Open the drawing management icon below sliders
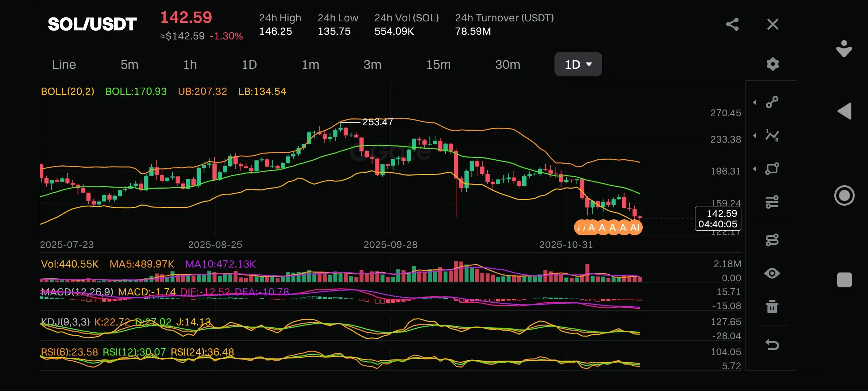868x391 pixels. (x=772, y=240)
